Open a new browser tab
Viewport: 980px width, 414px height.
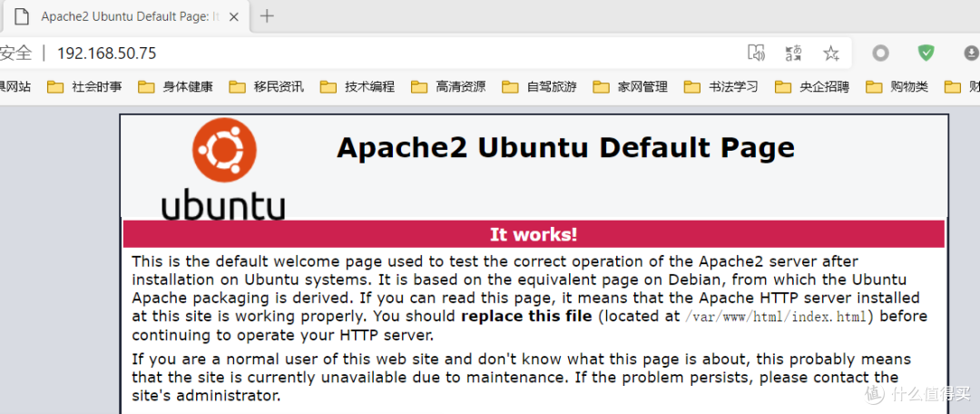click(x=267, y=16)
